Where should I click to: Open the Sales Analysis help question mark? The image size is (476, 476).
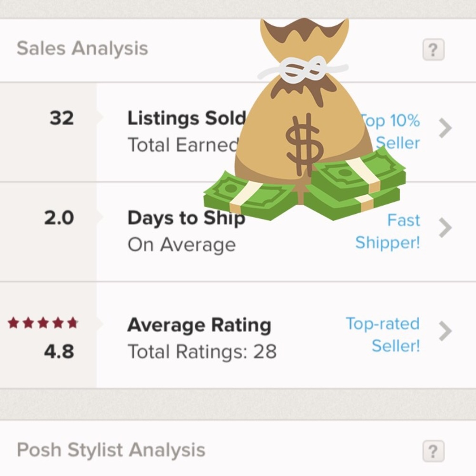click(x=433, y=50)
